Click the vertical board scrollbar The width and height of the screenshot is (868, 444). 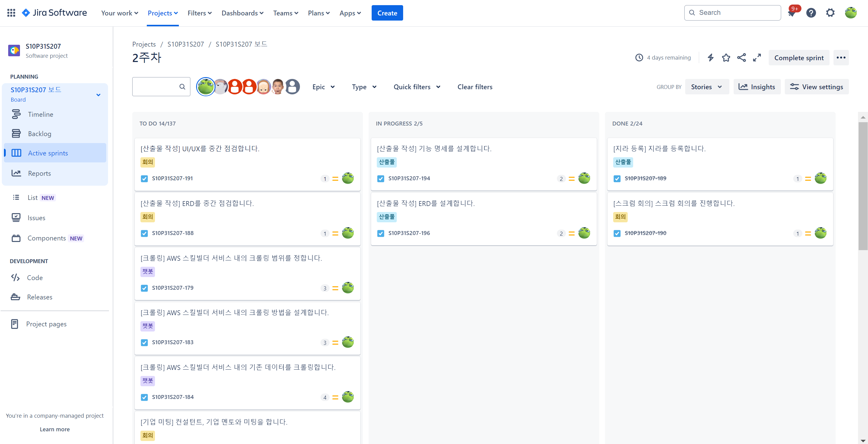(863, 186)
